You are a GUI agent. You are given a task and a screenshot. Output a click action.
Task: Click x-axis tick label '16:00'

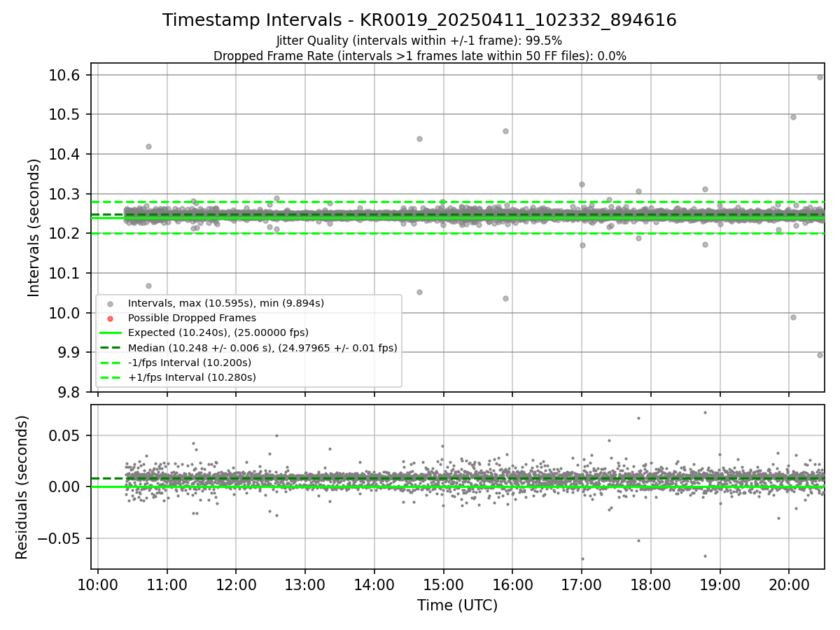point(512,583)
